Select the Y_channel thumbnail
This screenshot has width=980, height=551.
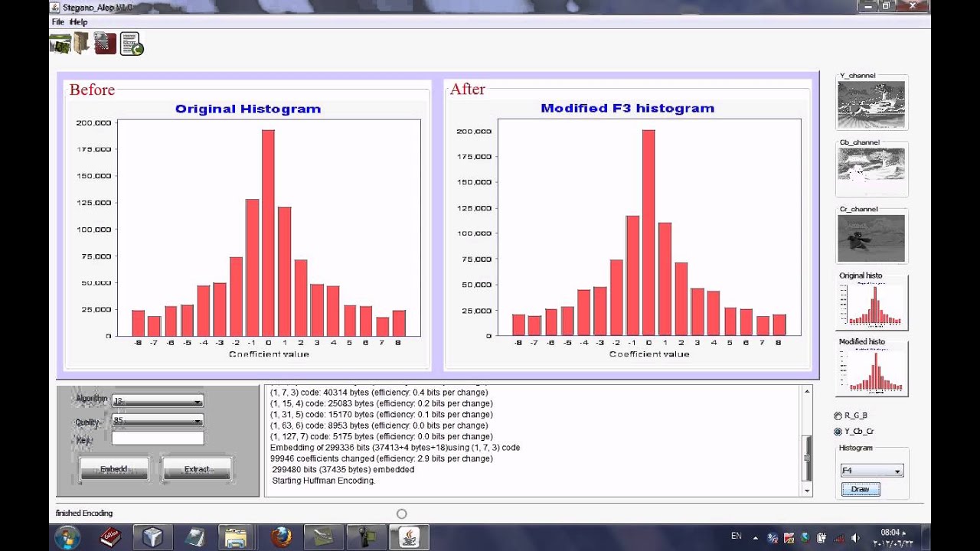click(x=871, y=104)
